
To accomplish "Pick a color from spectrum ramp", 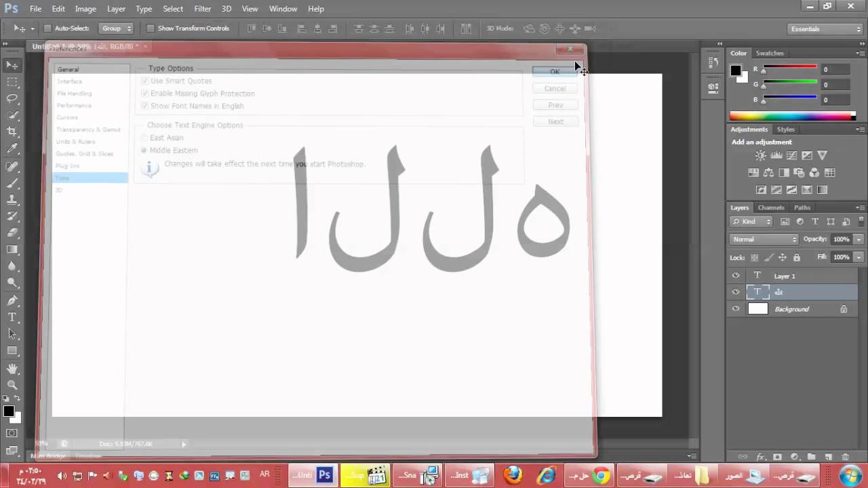I will tap(792, 117).
